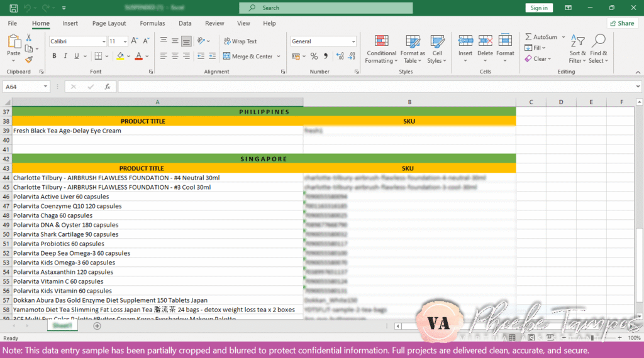
Task: Click the Cut scissors icon
Action: tap(29, 37)
